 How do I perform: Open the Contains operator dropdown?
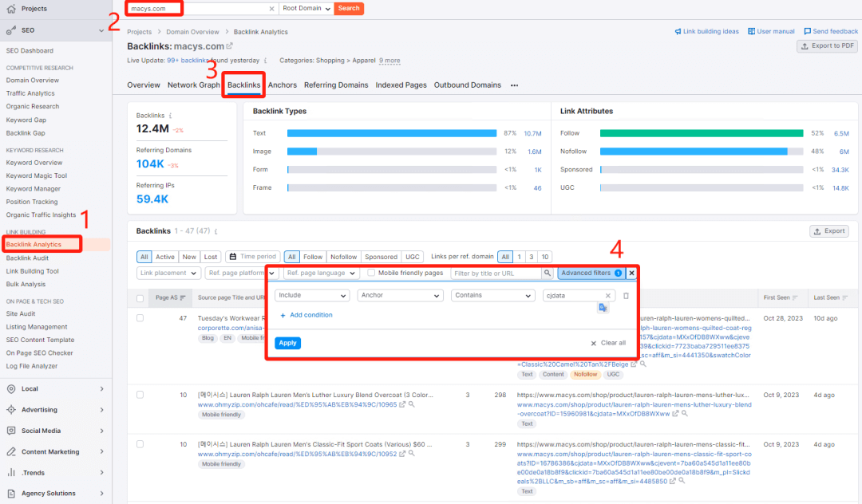coord(492,295)
